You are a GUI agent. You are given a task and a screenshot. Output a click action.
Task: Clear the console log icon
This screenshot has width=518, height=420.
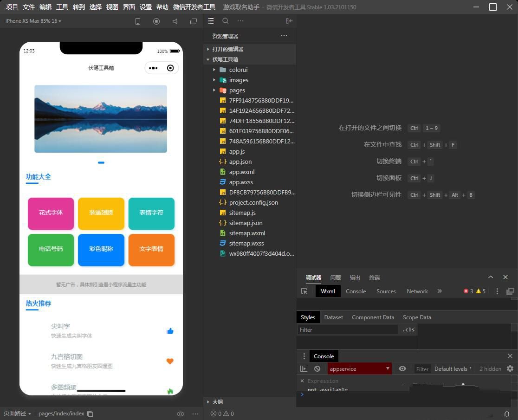tap(317, 369)
